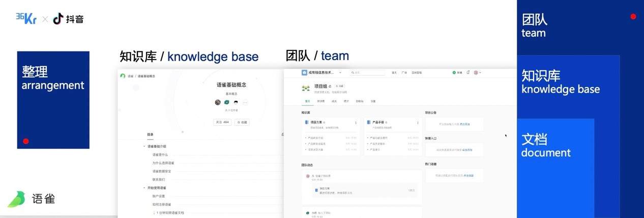The image size is (644, 218).
Task: Open the 1 分钟玩转语雀文档 entry
Action: [x=168, y=212]
